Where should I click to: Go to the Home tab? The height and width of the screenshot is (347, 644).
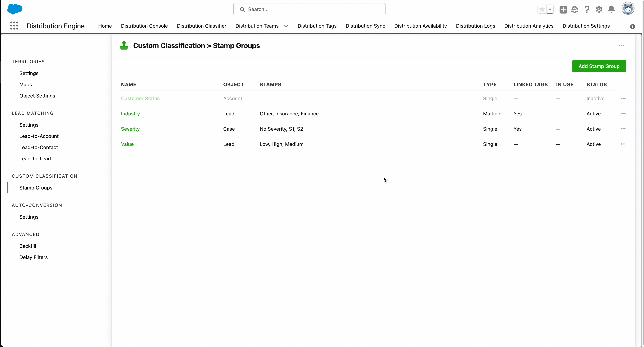click(x=105, y=26)
